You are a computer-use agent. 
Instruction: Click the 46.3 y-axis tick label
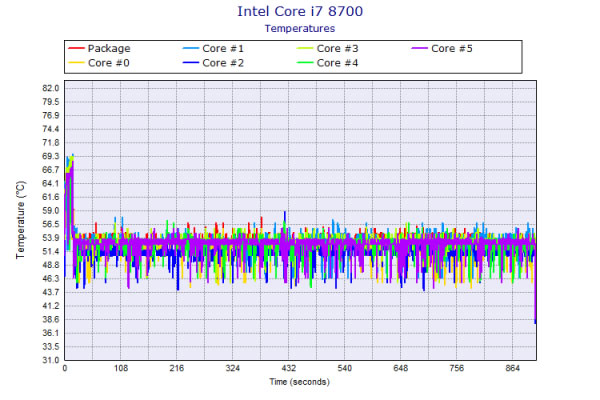(51, 279)
